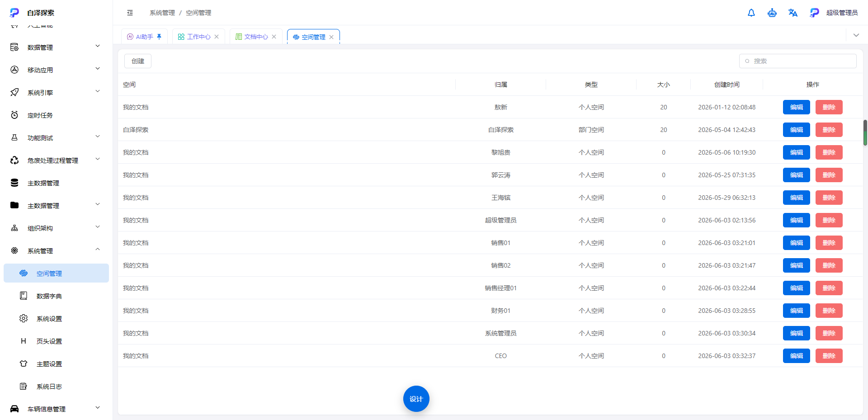Click the 创建 button
Image resolution: width=868 pixels, height=420 pixels.
coord(138,61)
